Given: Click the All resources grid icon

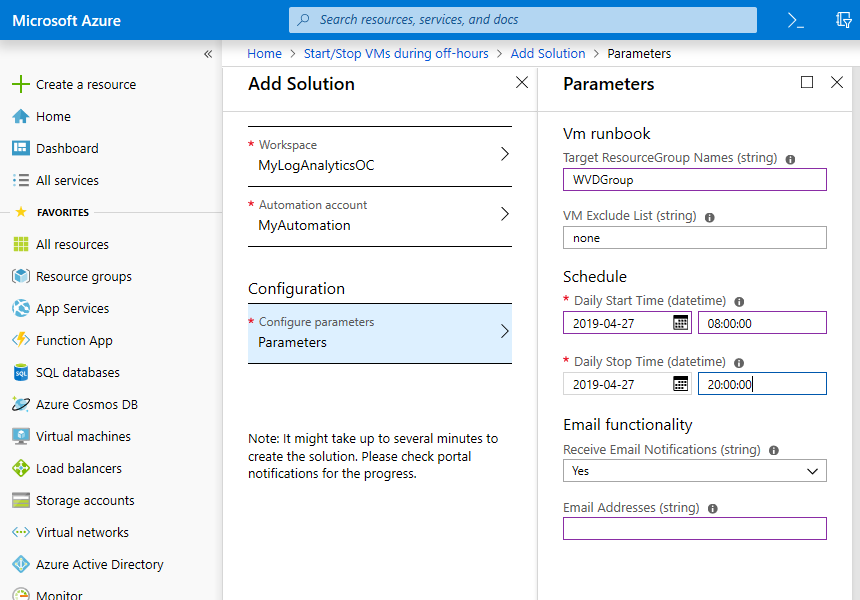Looking at the screenshot, I should (x=21, y=244).
